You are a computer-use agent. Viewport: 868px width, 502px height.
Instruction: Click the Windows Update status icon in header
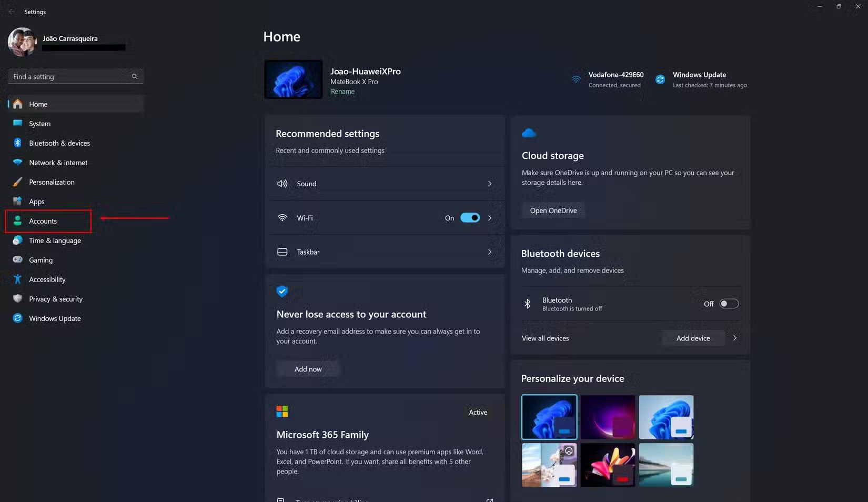point(660,79)
